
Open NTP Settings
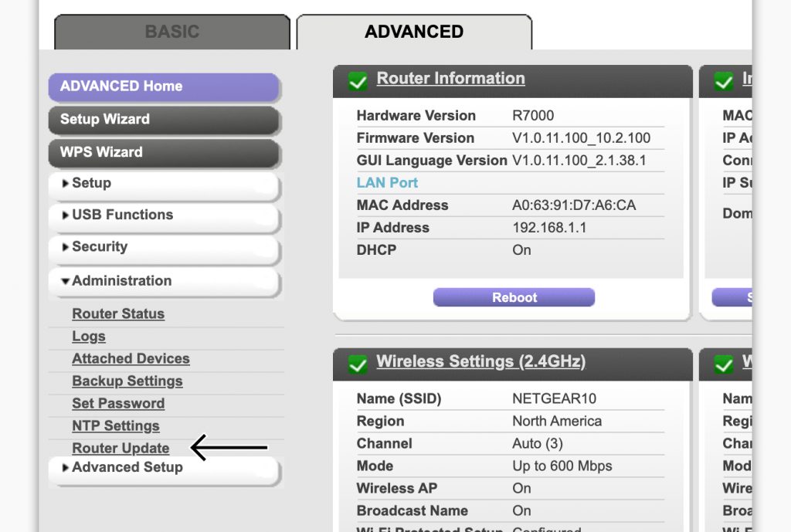[x=115, y=425]
